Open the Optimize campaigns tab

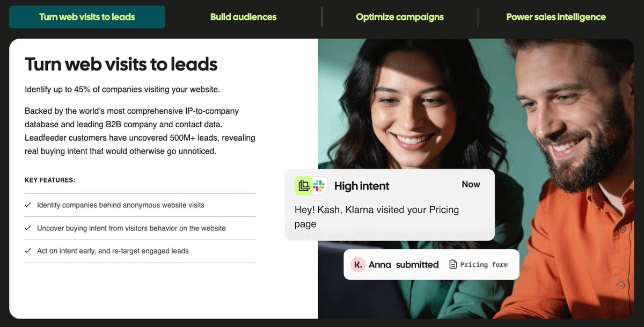pyautogui.click(x=399, y=17)
